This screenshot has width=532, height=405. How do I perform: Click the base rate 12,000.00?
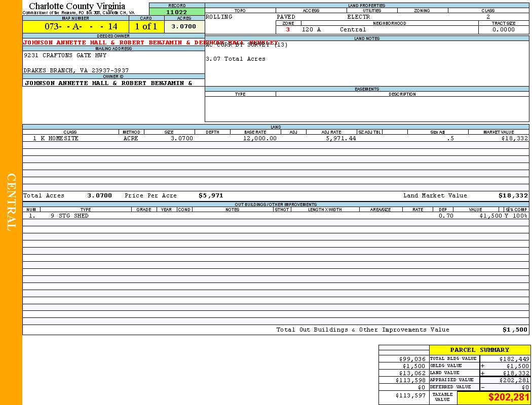(260, 138)
